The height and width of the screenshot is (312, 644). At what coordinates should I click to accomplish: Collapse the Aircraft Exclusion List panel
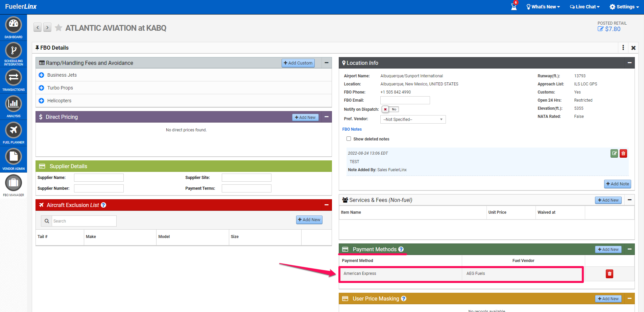327,205
